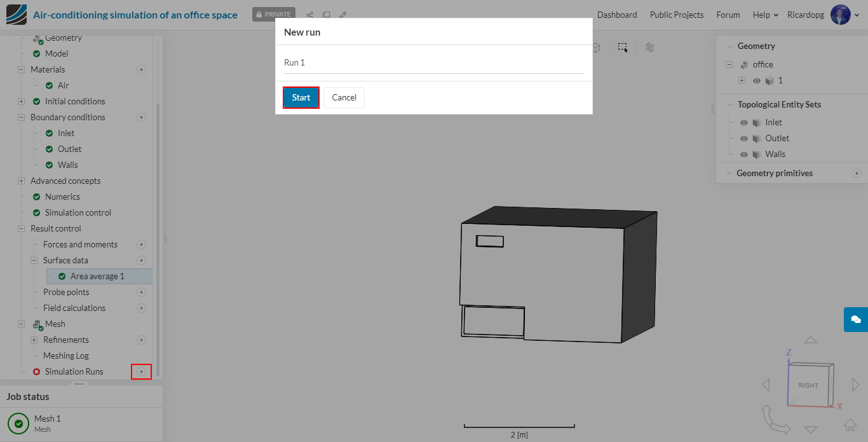Rotate view up with the top arrow
The image size is (868, 442).
(810, 340)
